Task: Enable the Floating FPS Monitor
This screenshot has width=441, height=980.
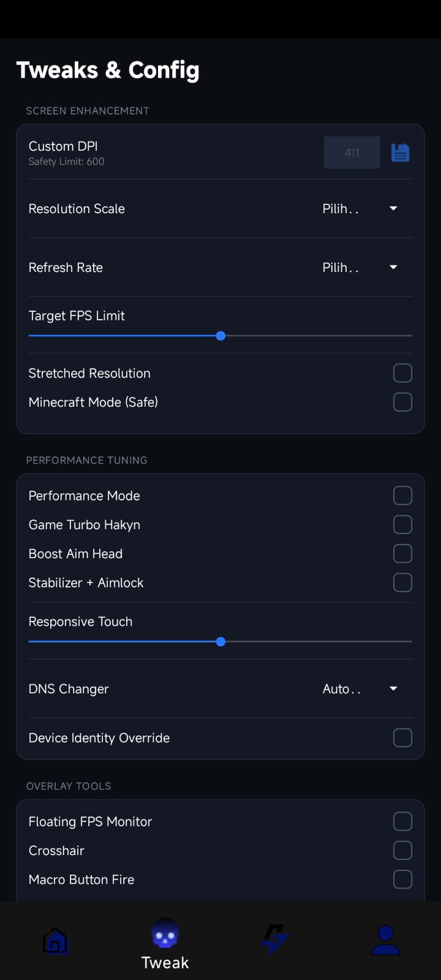Action: 402,821
